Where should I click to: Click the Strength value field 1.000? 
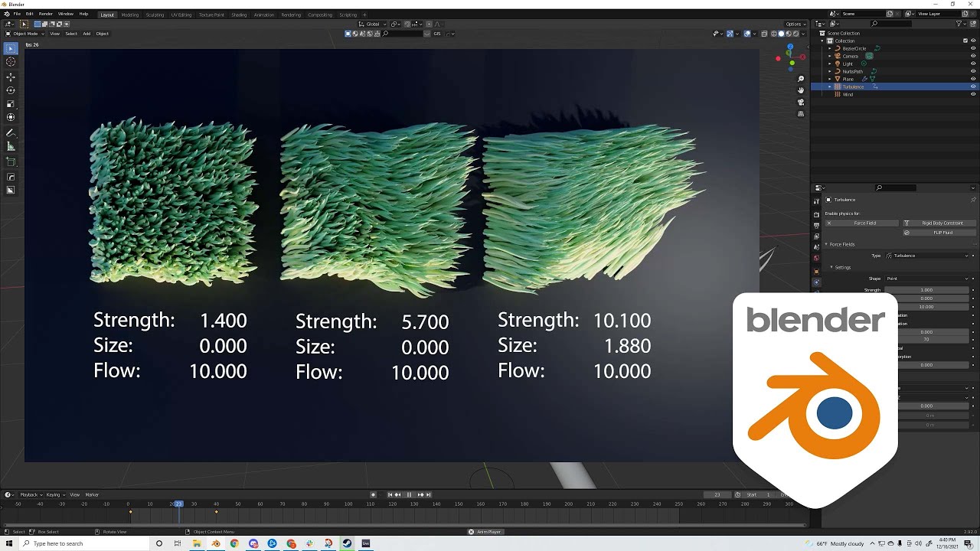pyautogui.click(x=926, y=290)
